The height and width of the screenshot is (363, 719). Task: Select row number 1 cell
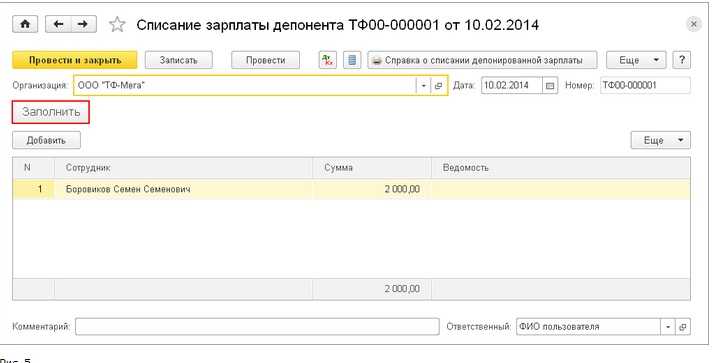33,189
